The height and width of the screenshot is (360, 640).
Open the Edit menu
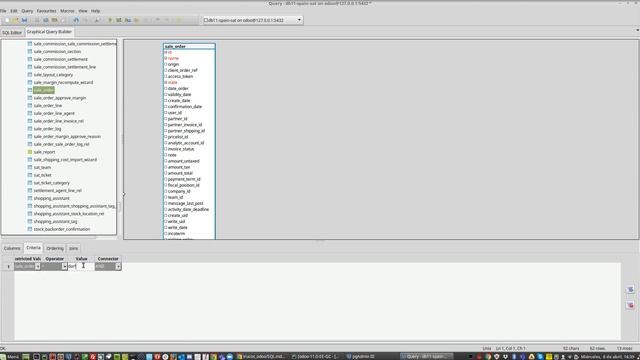tap(14, 11)
